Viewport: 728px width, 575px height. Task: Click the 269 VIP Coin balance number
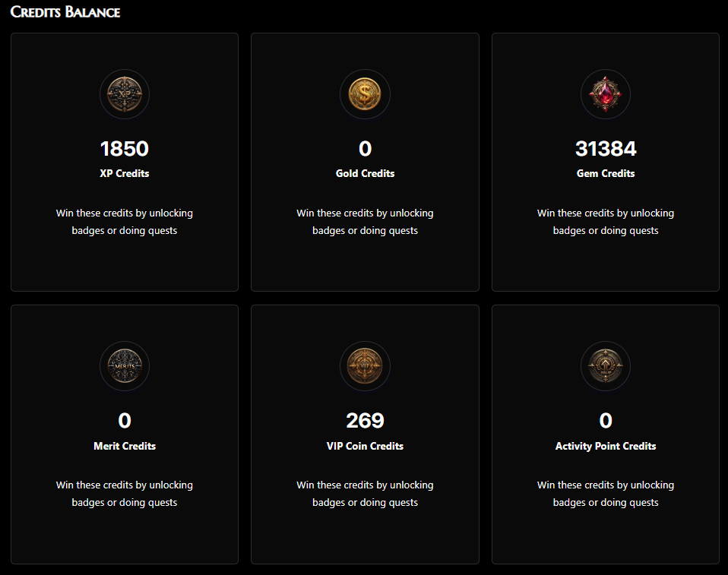[365, 420]
